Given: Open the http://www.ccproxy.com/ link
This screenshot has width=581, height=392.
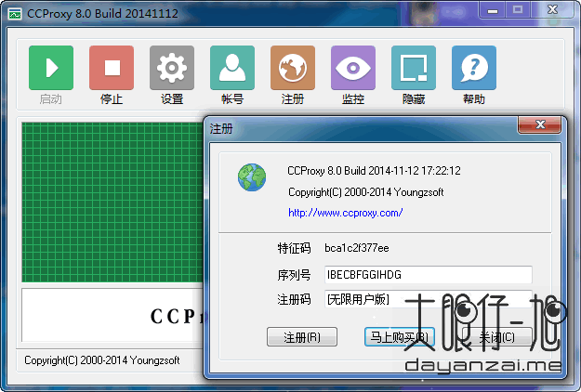Looking at the screenshot, I should (x=345, y=213).
